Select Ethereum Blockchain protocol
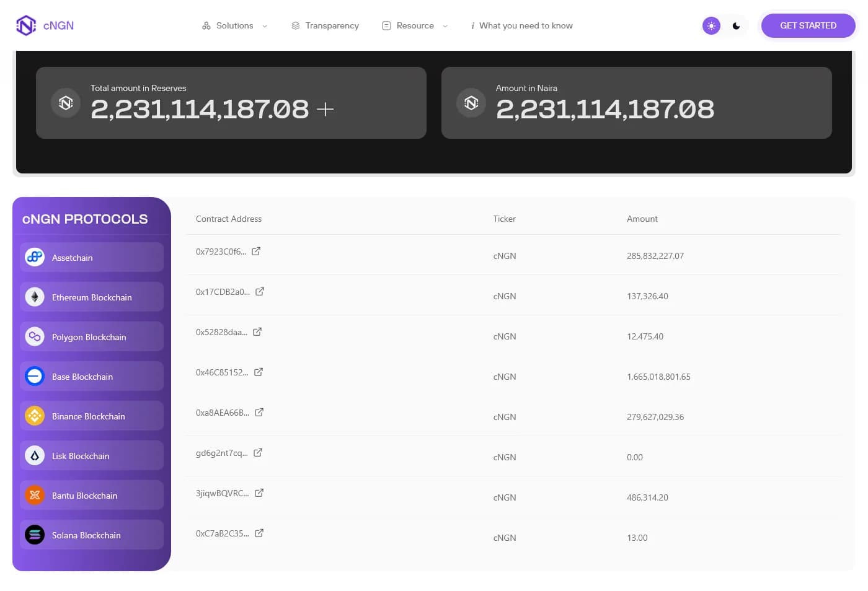The image size is (868, 591). [x=92, y=297]
